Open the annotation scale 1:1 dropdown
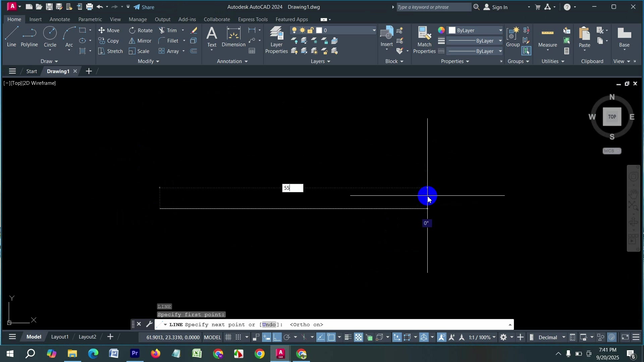644x362 pixels. (482, 338)
